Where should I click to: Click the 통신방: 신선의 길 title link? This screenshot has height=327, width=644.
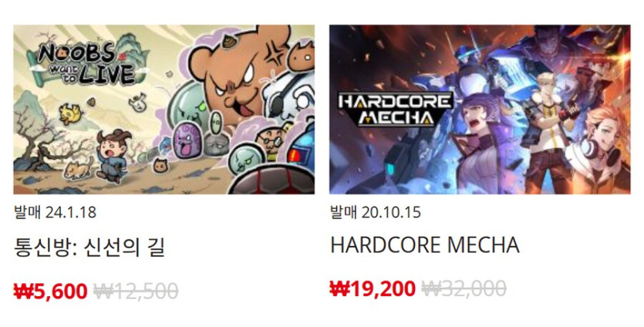tap(89, 248)
